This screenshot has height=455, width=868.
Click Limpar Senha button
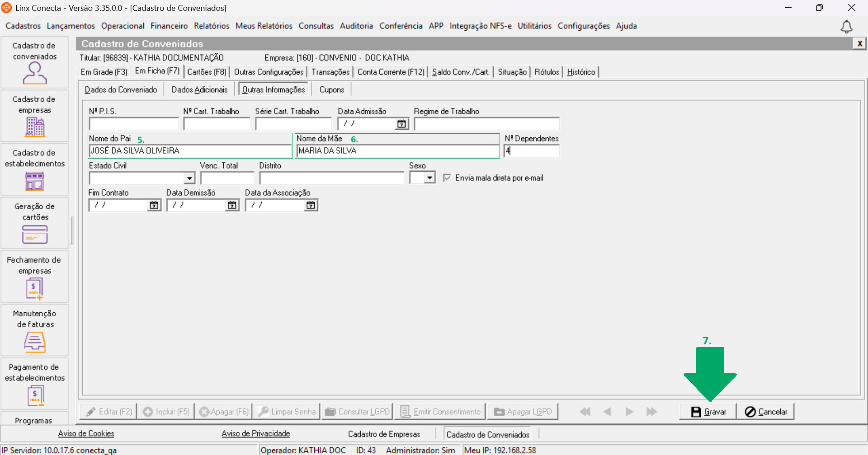287,412
